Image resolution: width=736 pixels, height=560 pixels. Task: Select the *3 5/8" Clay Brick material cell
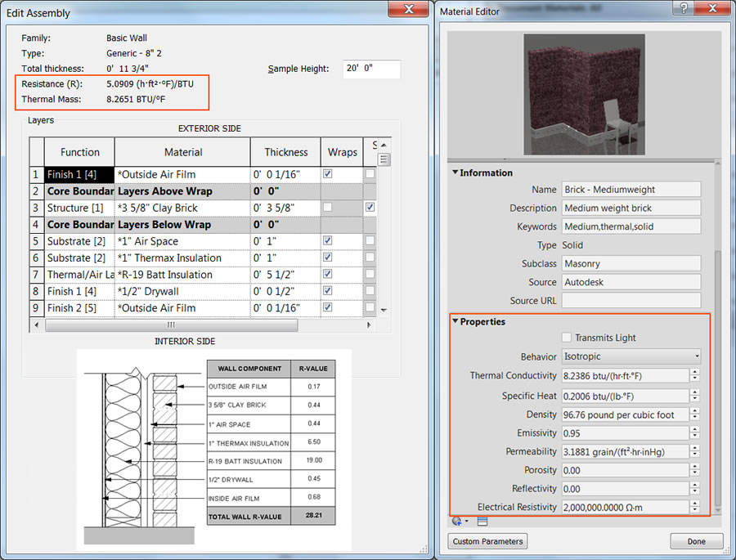pos(182,208)
